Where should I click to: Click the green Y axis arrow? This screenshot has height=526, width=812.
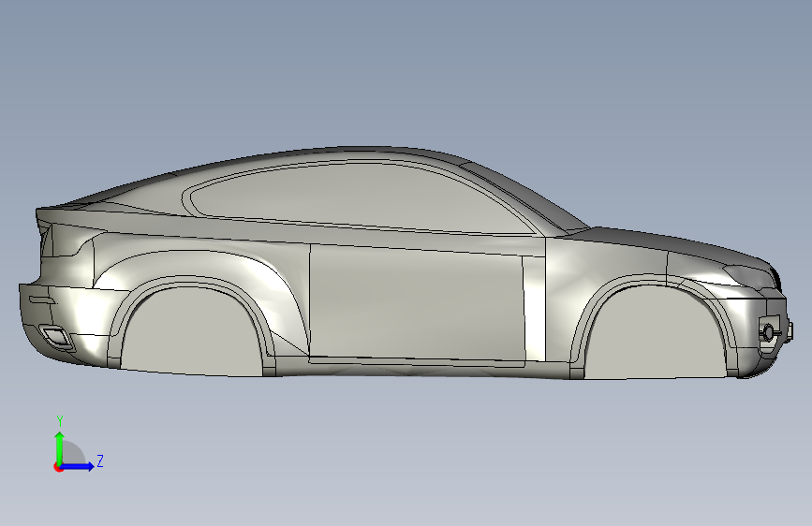tap(60, 447)
